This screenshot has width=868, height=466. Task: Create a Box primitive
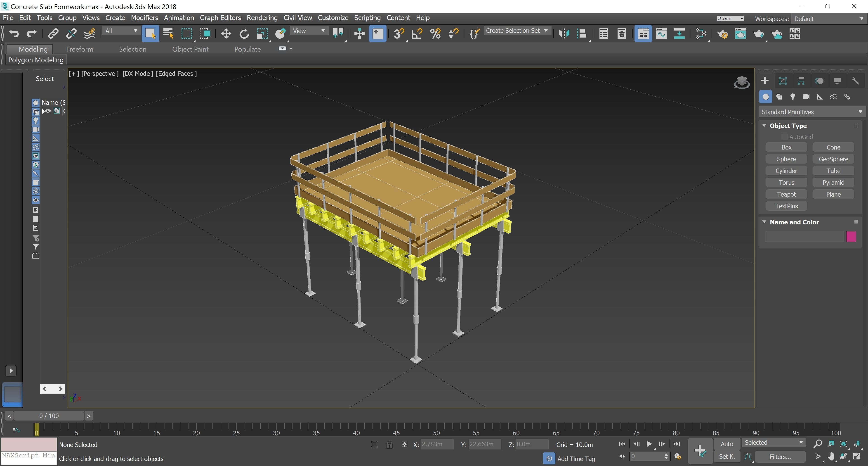[786, 147]
